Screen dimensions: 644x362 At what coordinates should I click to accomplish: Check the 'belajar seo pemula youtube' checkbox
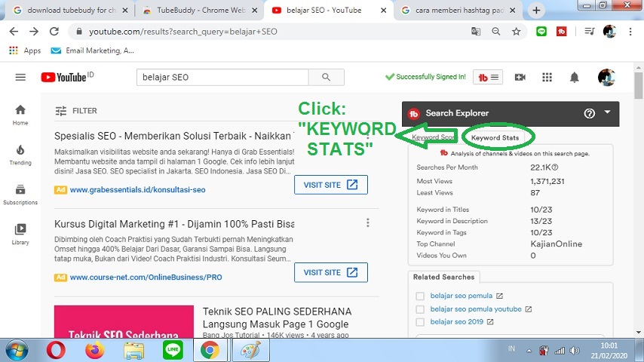421,309
